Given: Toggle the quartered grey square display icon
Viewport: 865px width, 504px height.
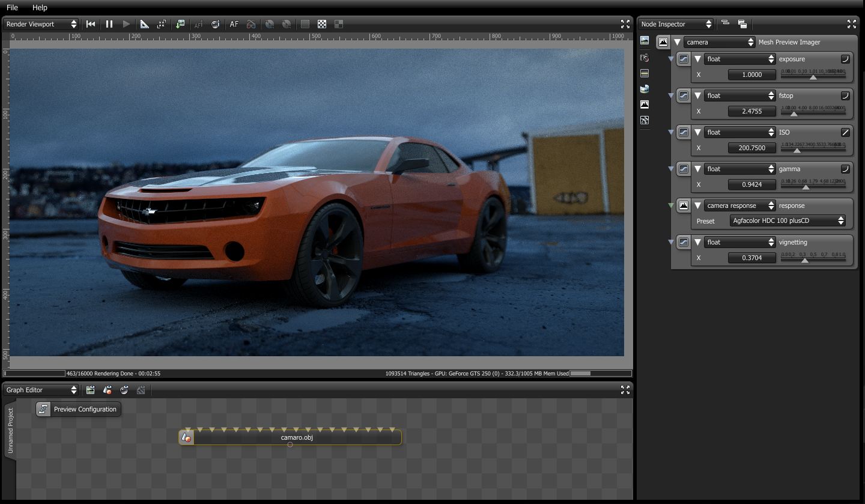Looking at the screenshot, I should tap(339, 24).
